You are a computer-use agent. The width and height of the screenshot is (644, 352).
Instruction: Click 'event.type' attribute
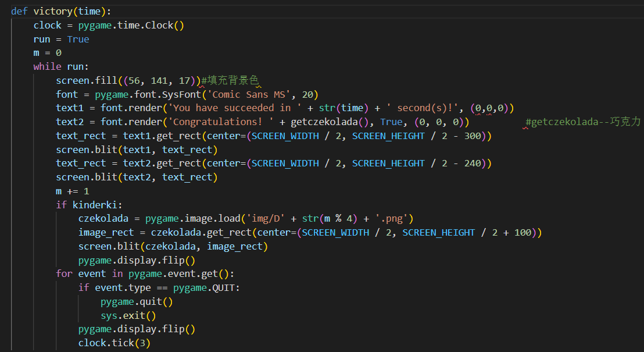[123, 287]
